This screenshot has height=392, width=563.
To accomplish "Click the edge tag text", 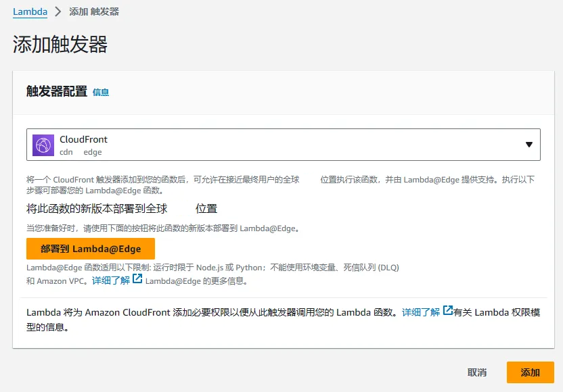I will click(x=93, y=152).
